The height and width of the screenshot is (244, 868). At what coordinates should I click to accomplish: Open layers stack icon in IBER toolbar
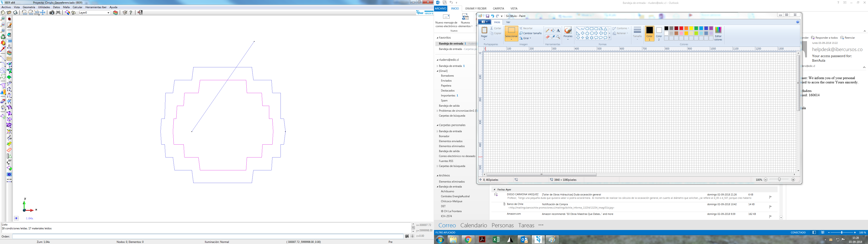(116, 12)
